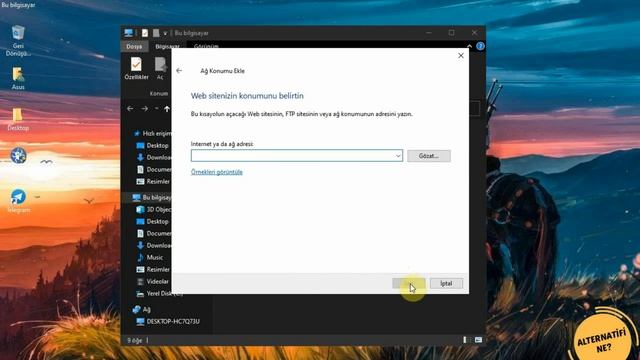Select DESKTOP-HC7Q73U network computer
This screenshot has height=360, width=640.
168,322
